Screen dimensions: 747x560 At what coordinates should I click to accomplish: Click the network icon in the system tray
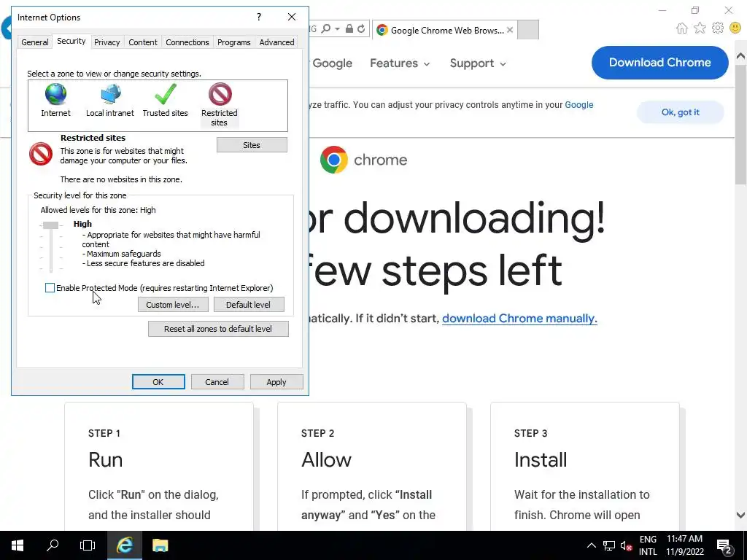(x=609, y=545)
